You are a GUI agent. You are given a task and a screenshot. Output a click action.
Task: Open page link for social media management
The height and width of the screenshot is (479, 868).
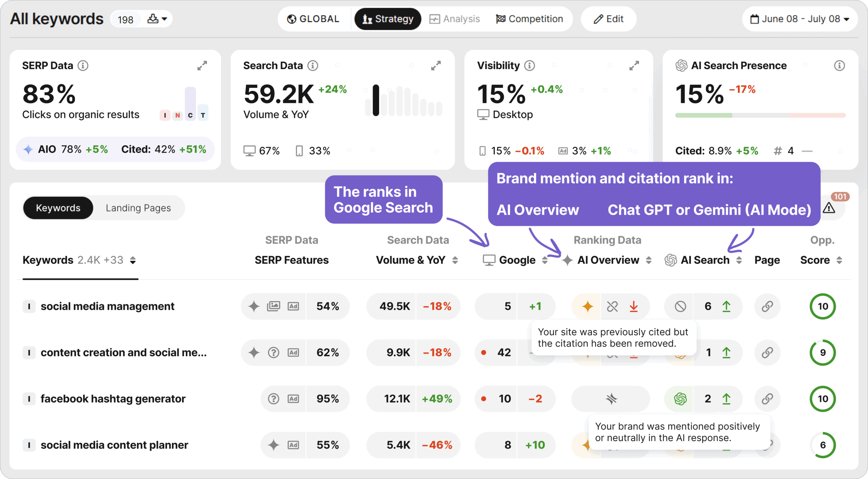(767, 306)
